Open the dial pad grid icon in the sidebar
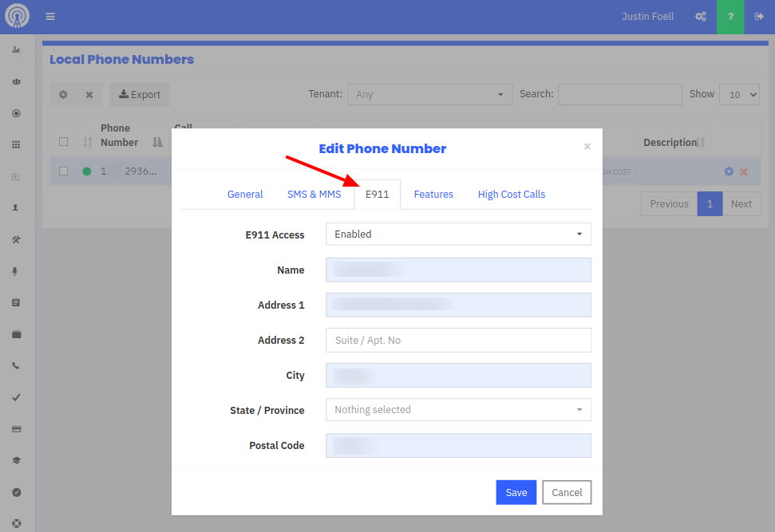The width and height of the screenshot is (775, 532). tap(16, 144)
